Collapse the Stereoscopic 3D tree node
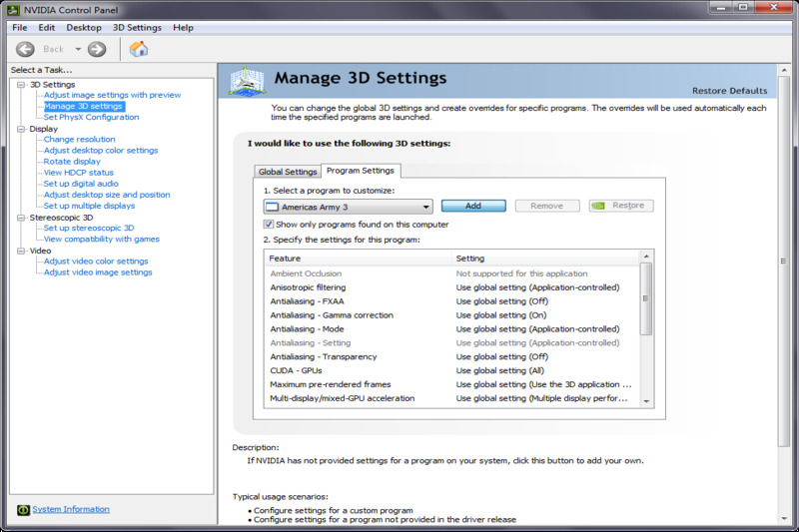 (x=21, y=218)
